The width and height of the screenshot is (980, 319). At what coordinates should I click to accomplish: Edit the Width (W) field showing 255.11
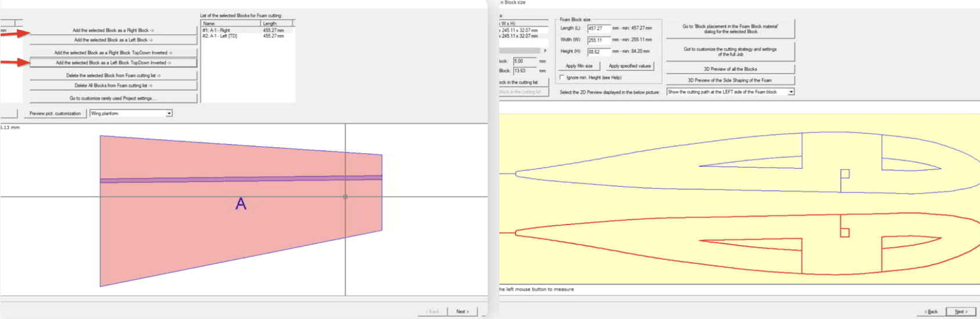598,40
